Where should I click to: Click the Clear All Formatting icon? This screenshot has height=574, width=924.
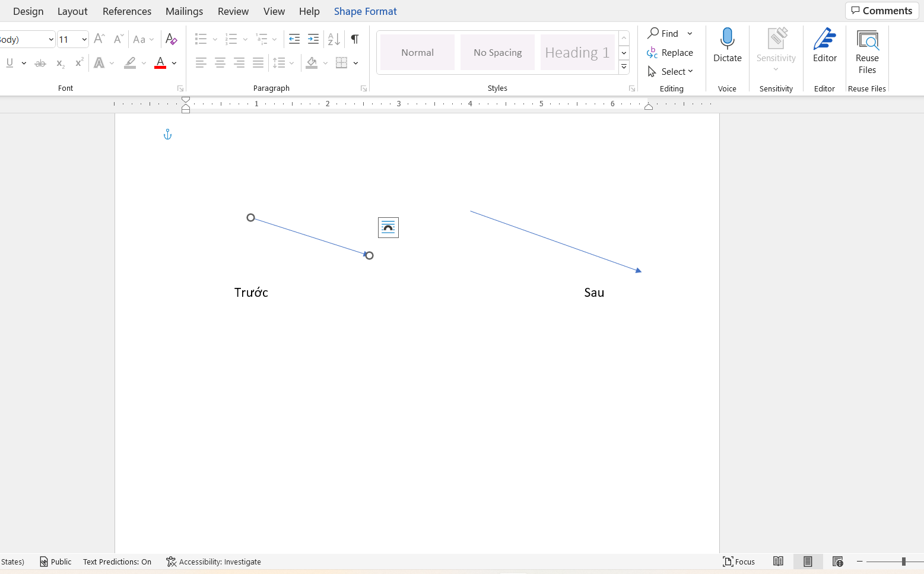171,39
